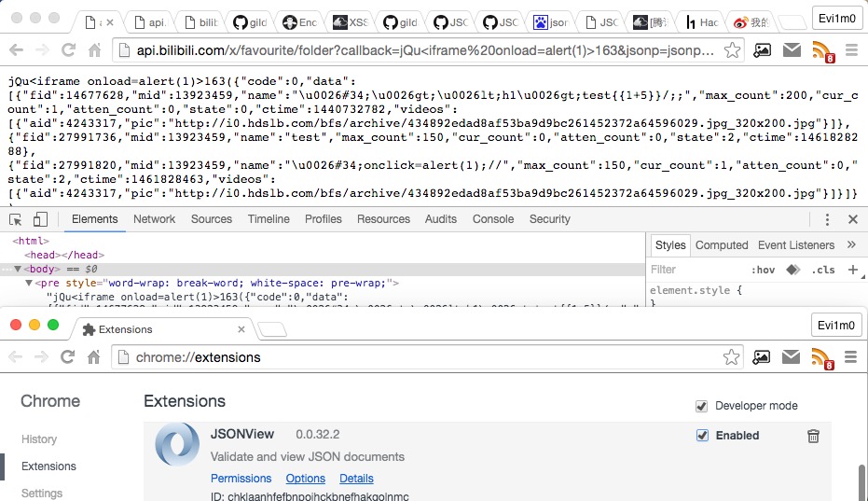The width and height of the screenshot is (868, 501).
Task: Open DevTools more options menu
Action: (x=827, y=219)
